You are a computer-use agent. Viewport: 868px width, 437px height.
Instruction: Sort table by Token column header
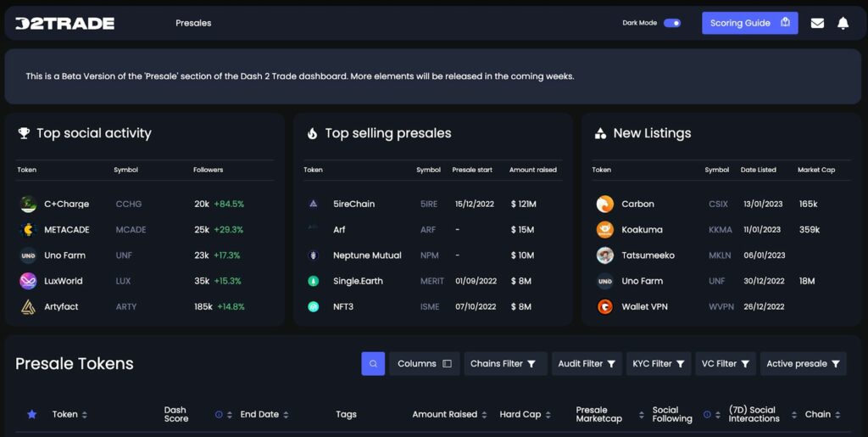point(70,414)
